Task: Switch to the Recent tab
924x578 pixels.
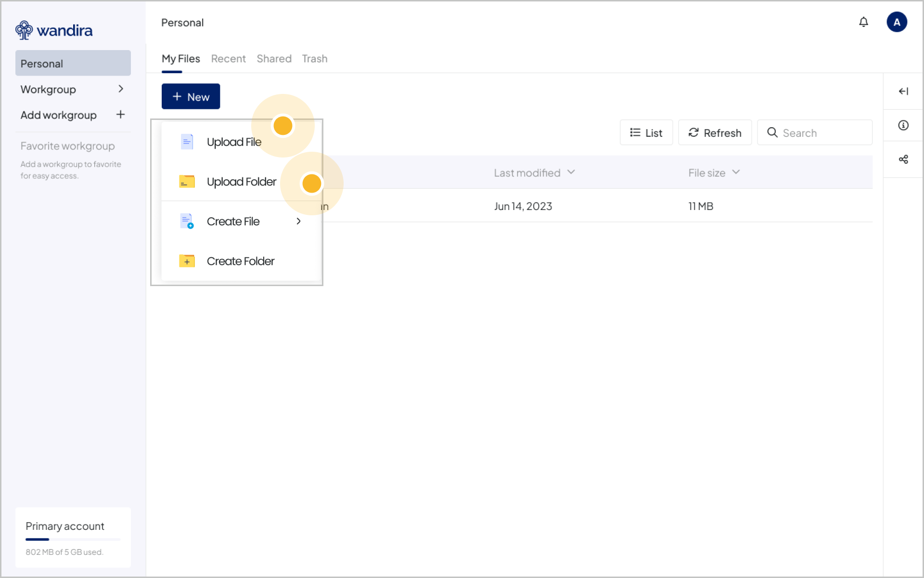Action: click(x=228, y=59)
